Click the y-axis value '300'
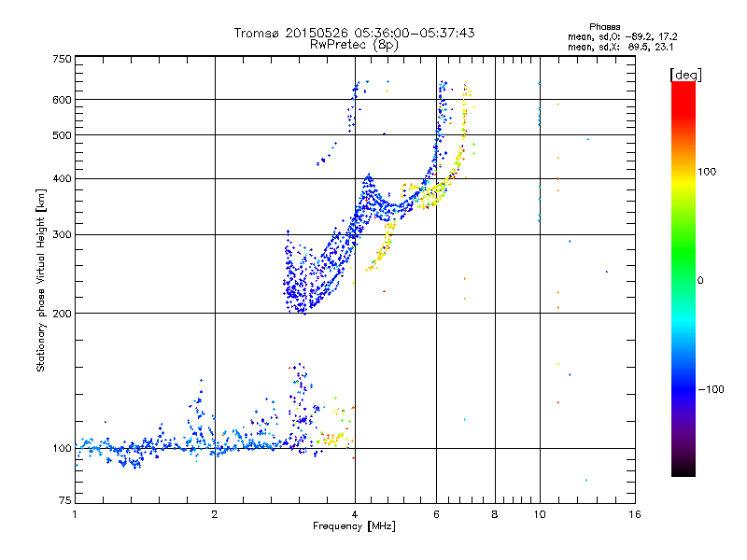 click(62, 234)
